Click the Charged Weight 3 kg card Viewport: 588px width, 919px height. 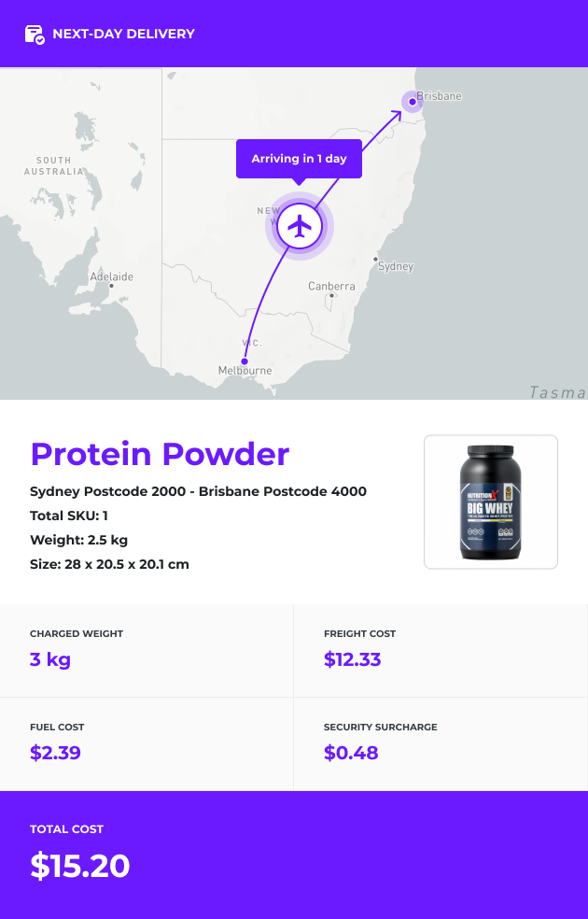pos(147,651)
